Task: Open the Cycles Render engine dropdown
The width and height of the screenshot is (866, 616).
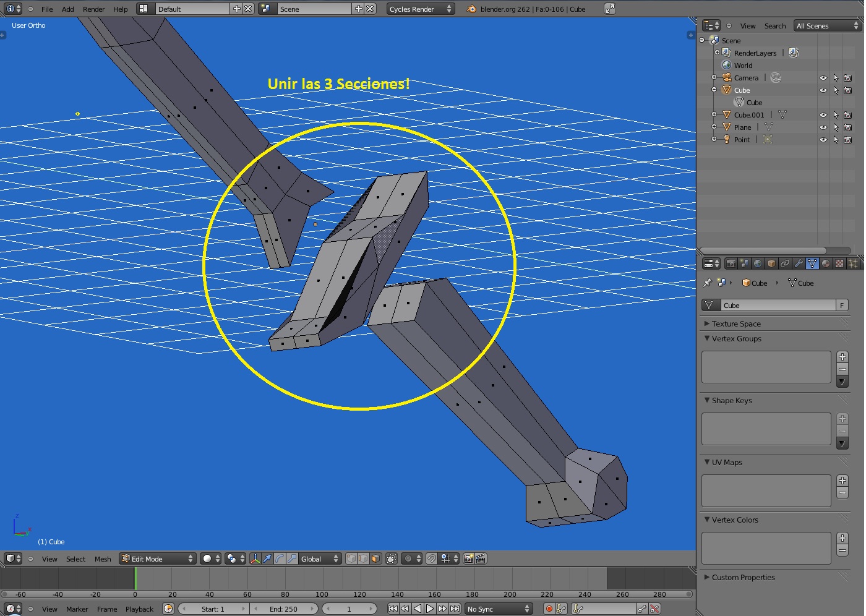Action: 421,9
